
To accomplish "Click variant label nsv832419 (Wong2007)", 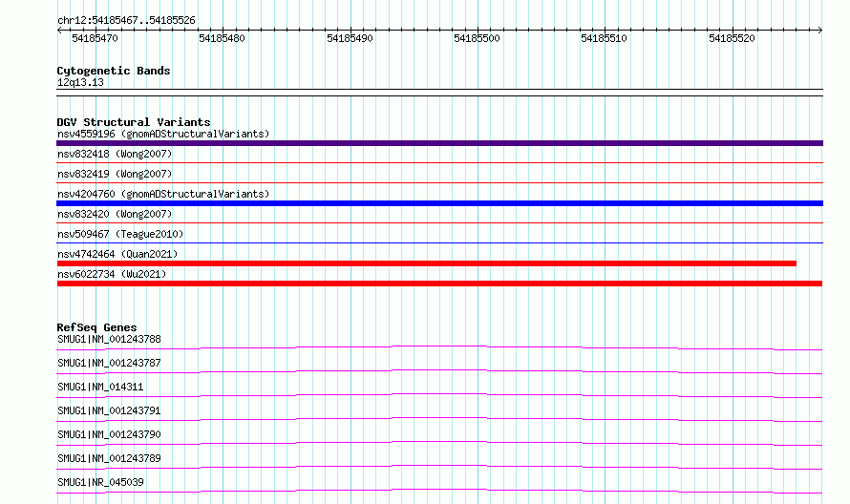I will [115, 174].
